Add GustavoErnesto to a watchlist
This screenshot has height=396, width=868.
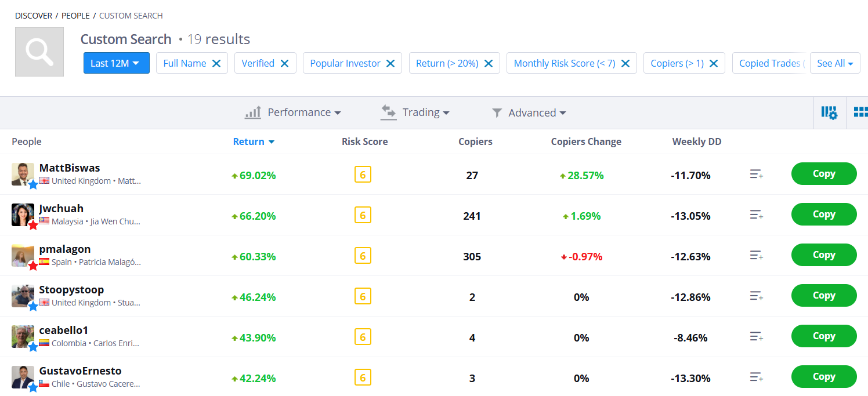coord(756,376)
